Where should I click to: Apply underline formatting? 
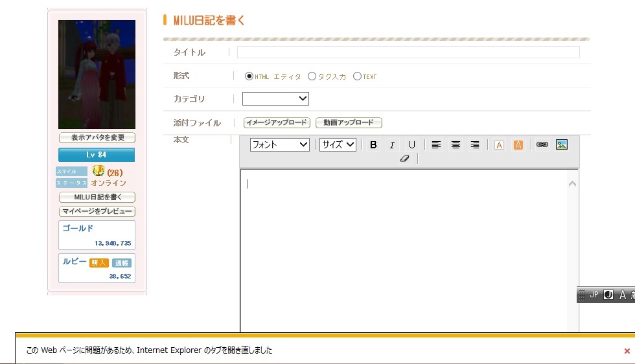click(x=411, y=145)
